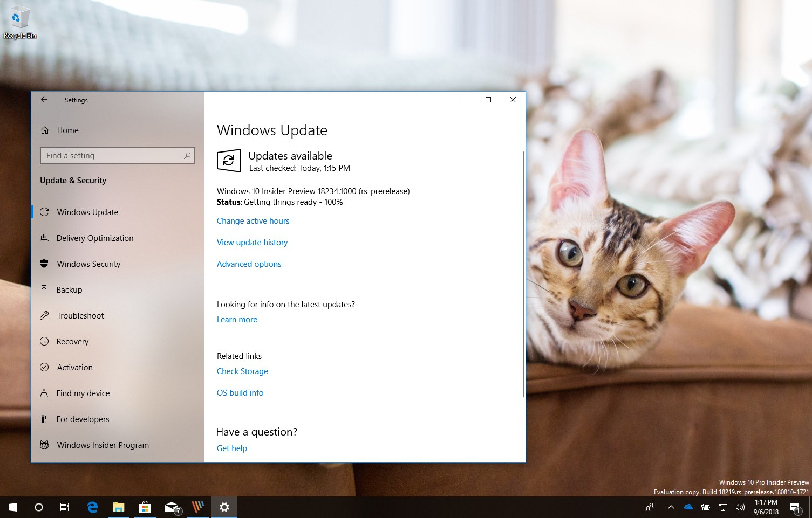Click the Updates available status text
812x518 pixels.
(x=290, y=156)
